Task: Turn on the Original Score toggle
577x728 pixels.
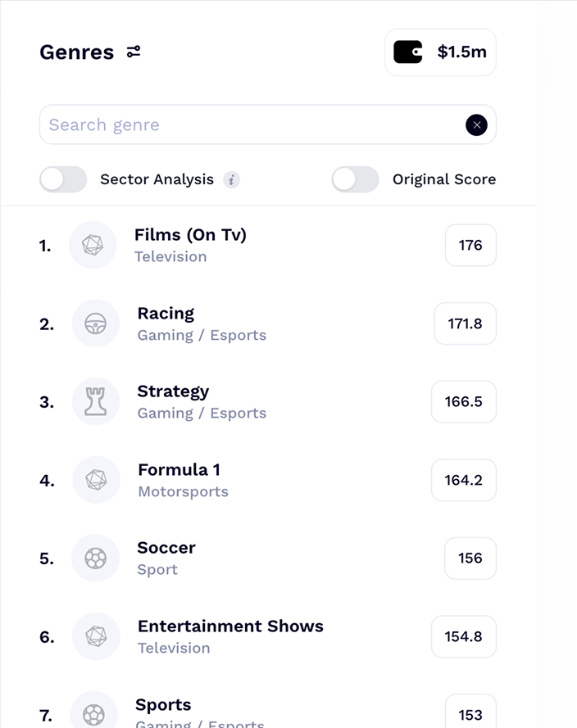Action: pos(356,179)
